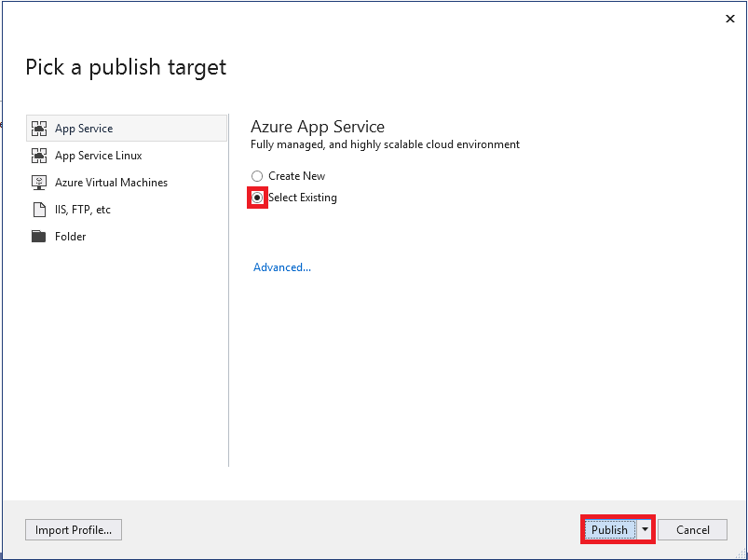Select the App Service publish target
Screen dimensions: 748x560
(x=127, y=129)
